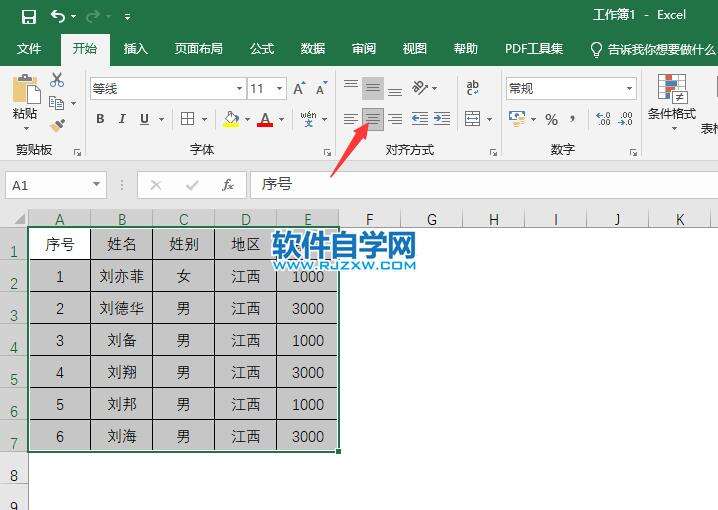The image size is (718, 510).
Task: Click the fx Insert Function icon
Action: point(228,185)
